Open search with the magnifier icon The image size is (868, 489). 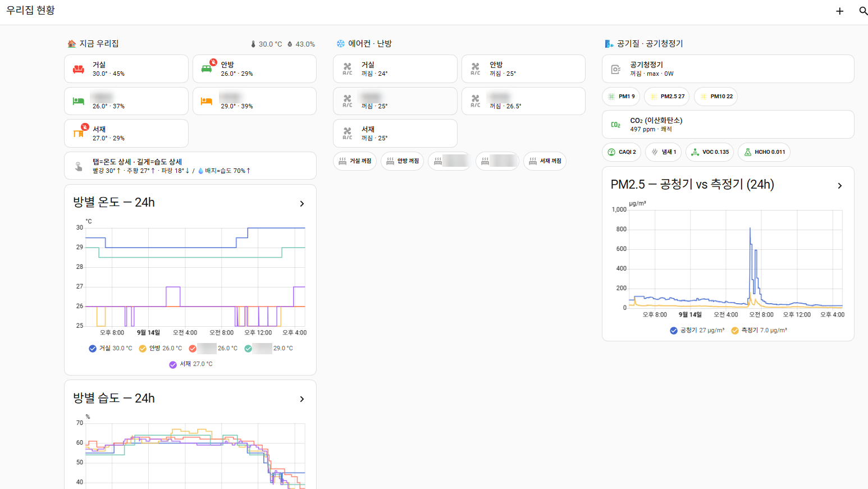pyautogui.click(x=864, y=11)
